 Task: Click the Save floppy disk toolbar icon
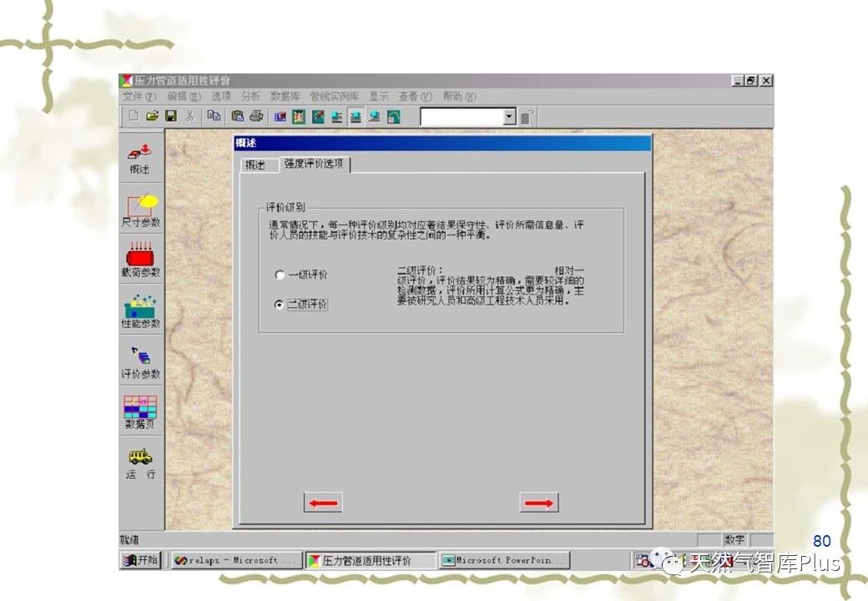tap(171, 116)
